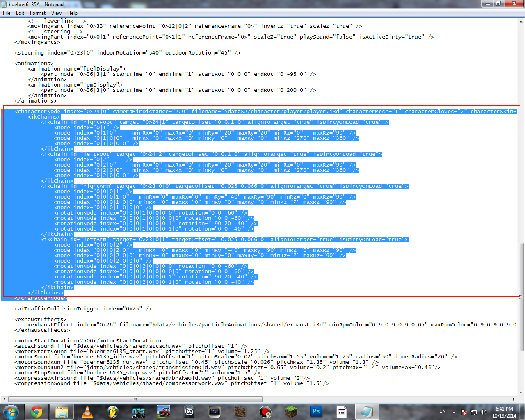Launch Farming Simulator tractor icon in taskbar
Screen dimensions: 525x420
164,412
